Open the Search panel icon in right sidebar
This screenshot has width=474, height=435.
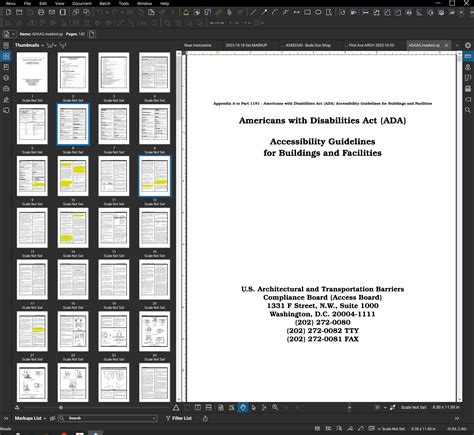coord(468,110)
